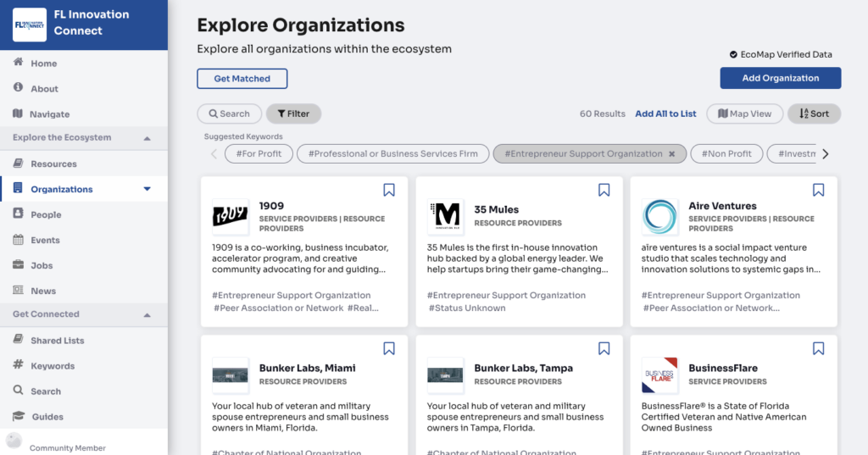Click the EcoMap Verified Data badge
Image resolution: width=868 pixels, height=455 pixels.
781,54
